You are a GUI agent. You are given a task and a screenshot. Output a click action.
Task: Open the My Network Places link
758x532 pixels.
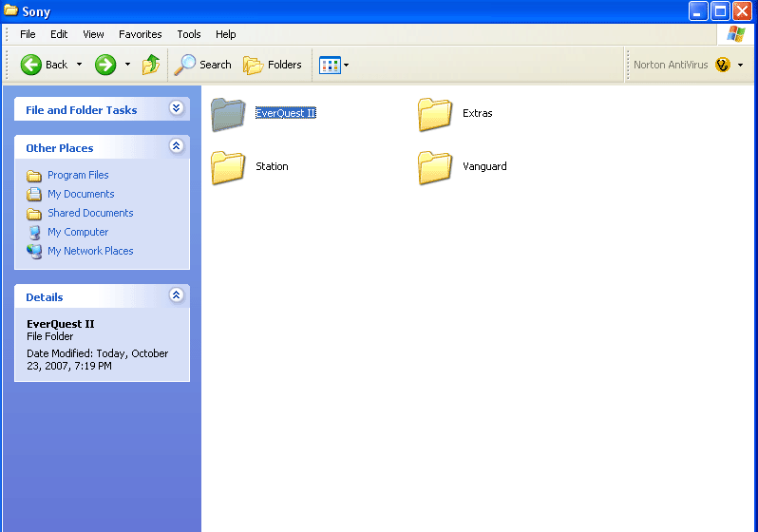tap(90, 251)
